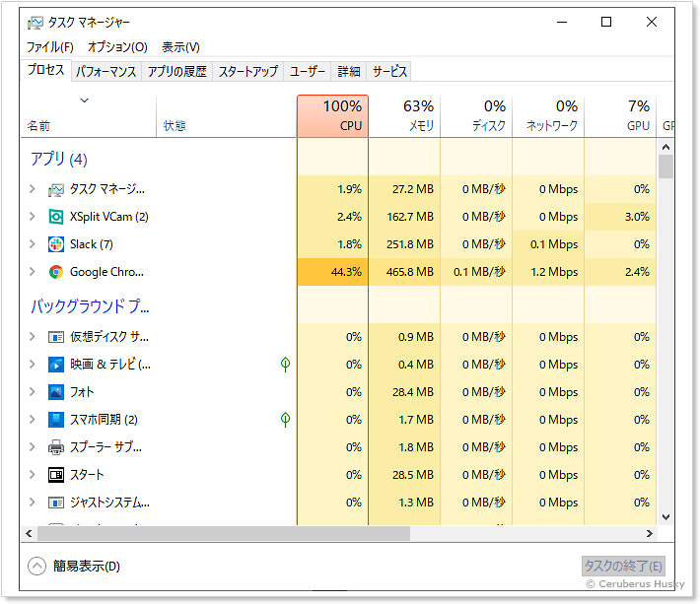Click the Task Manager title bar icon
Viewport: 700px width, 604px height.
35,23
